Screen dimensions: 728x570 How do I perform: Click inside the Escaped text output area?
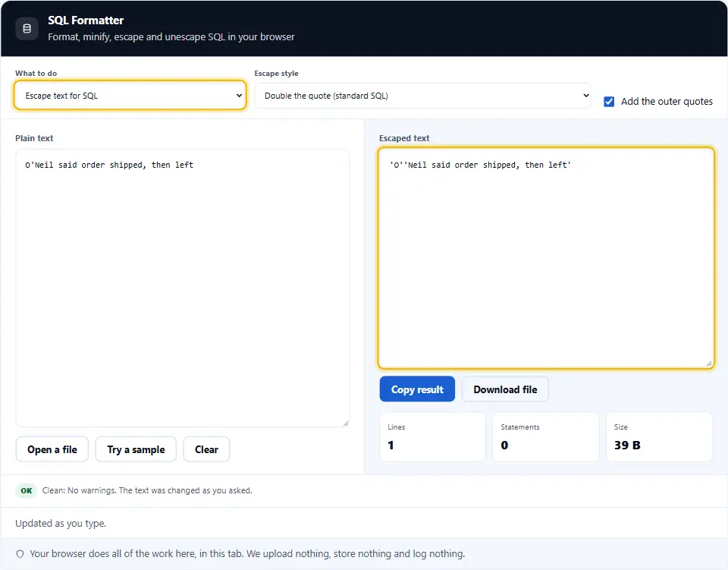546,258
